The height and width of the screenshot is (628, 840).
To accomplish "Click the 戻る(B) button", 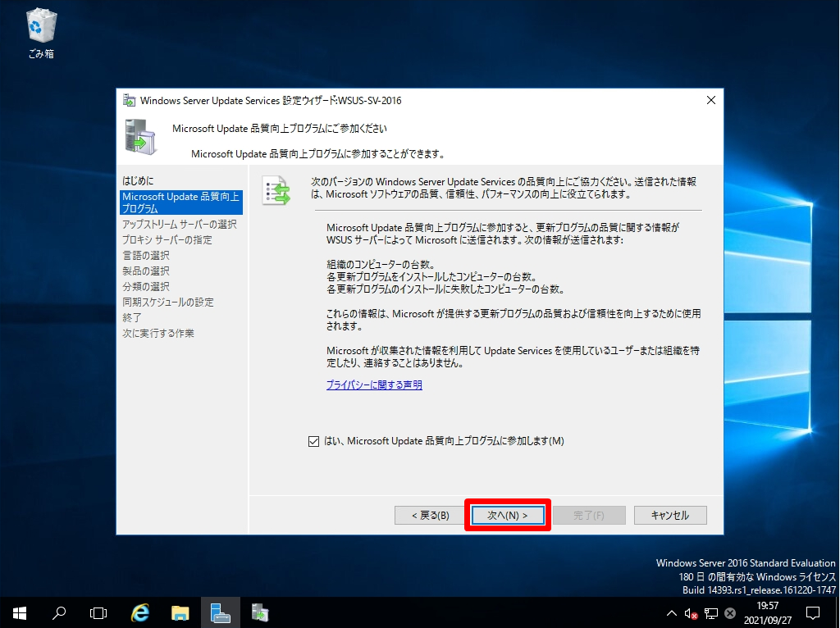I will (x=430, y=515).
